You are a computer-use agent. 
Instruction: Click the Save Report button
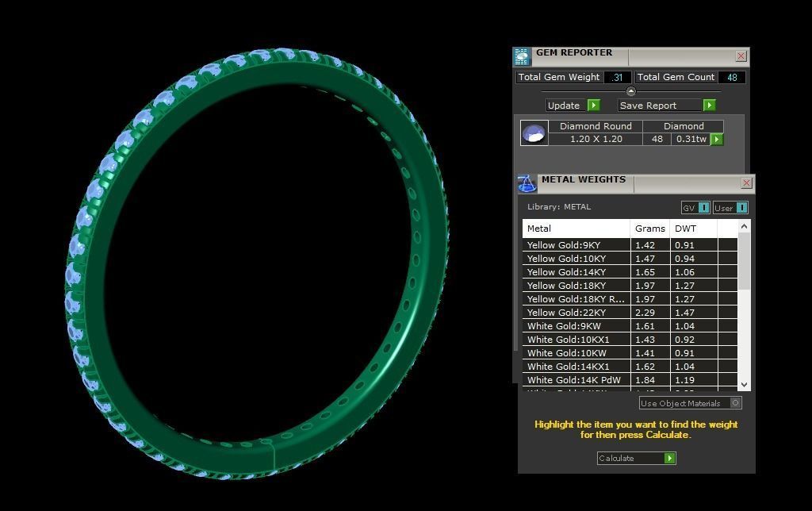coord(661,106)
